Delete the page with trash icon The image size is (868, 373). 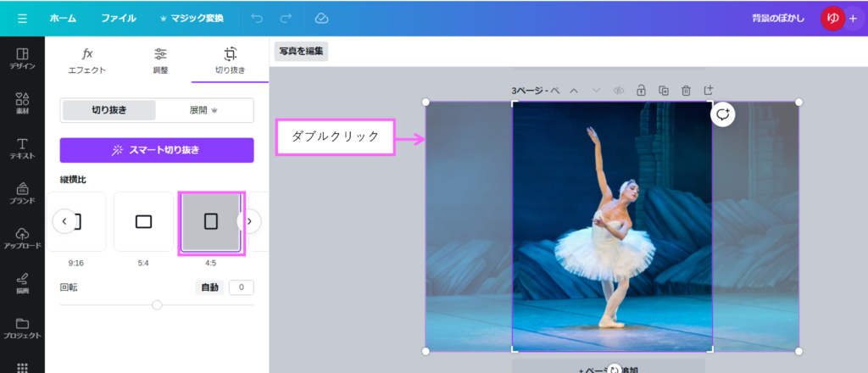click(687, 90)
